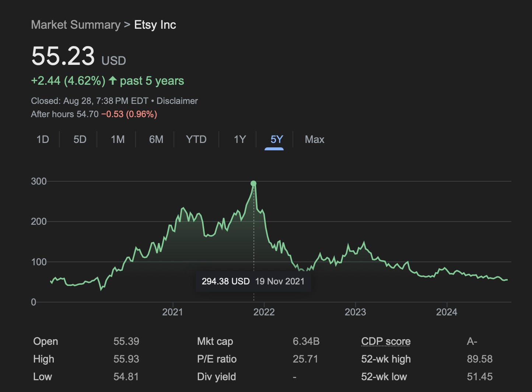Click the 100 y-axis label

[39, 262]
